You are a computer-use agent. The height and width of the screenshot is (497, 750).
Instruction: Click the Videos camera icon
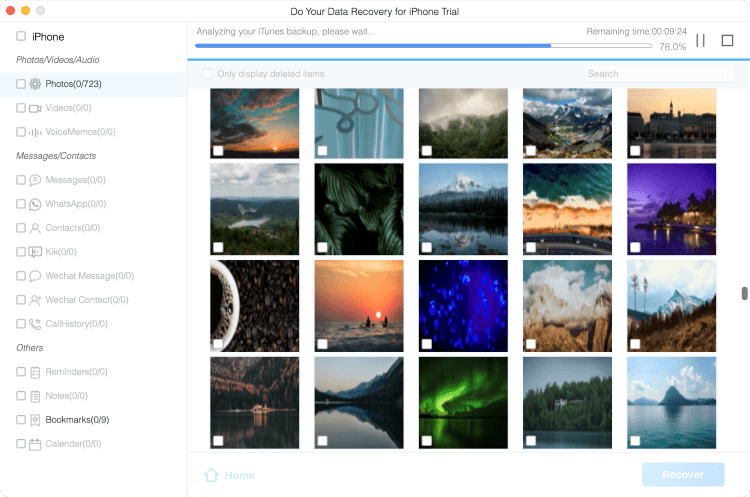point(35,108)
